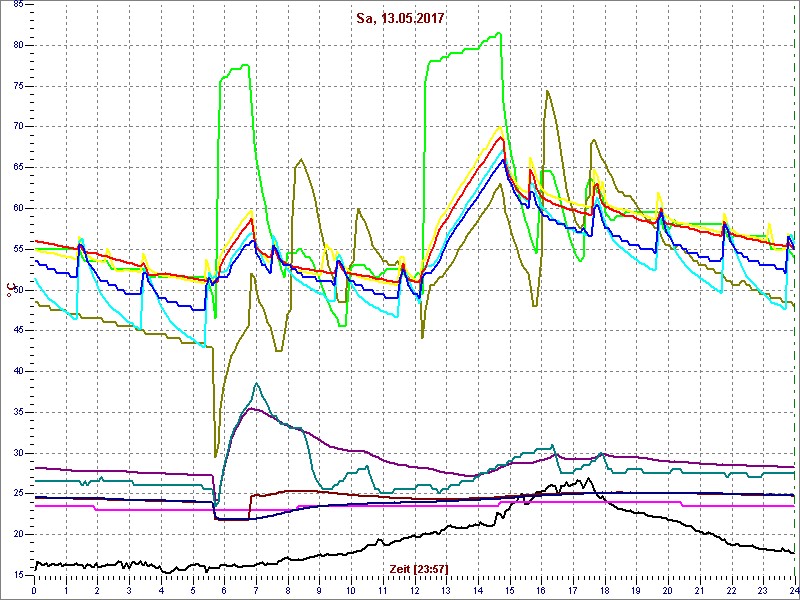Viewport: 800px width, 600px height.
Task: Click hour 8 on the time axis
Action: [x=288, y=590]
